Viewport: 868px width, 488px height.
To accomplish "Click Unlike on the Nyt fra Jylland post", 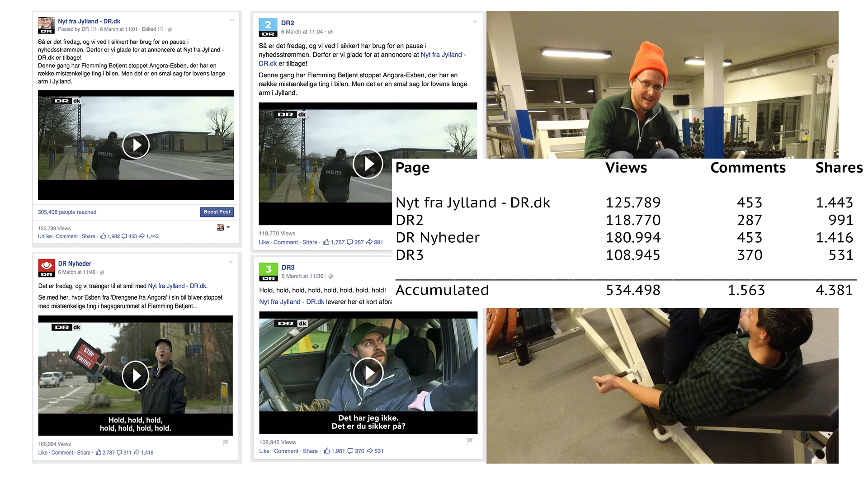I will (x=45, y=236).
